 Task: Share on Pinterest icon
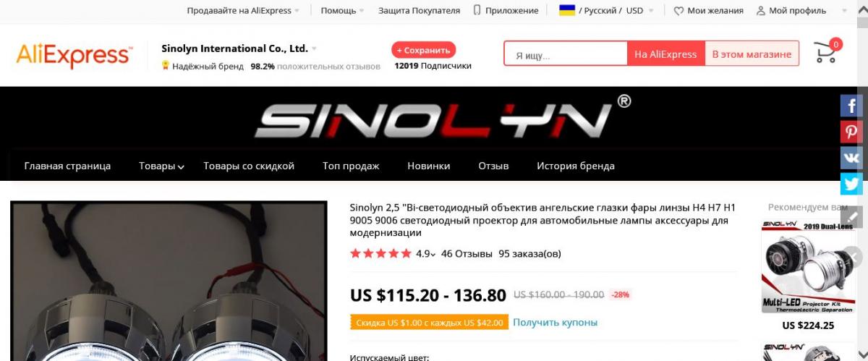tap(851, 132)
